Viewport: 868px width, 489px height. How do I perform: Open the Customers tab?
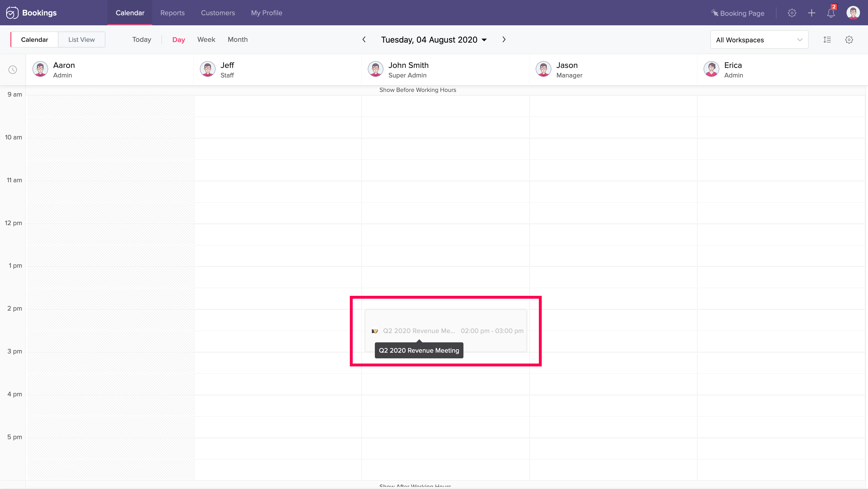(218, 13)
